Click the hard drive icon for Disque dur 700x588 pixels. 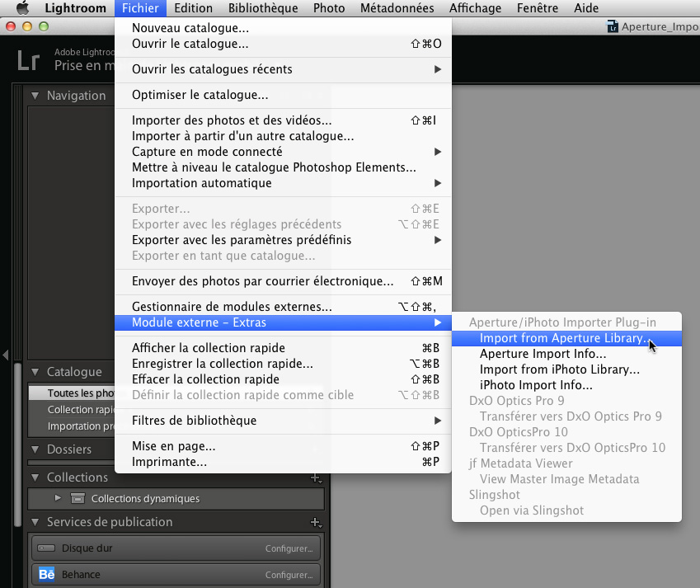pos(46,548)
